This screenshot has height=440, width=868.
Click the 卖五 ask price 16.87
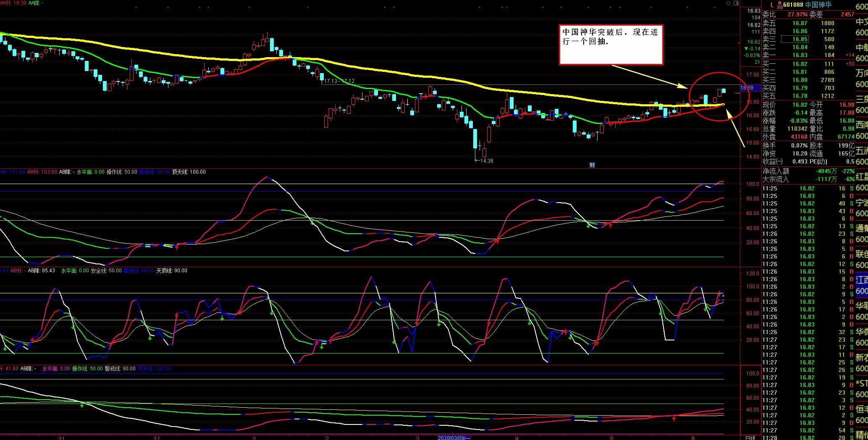[800, 23]
